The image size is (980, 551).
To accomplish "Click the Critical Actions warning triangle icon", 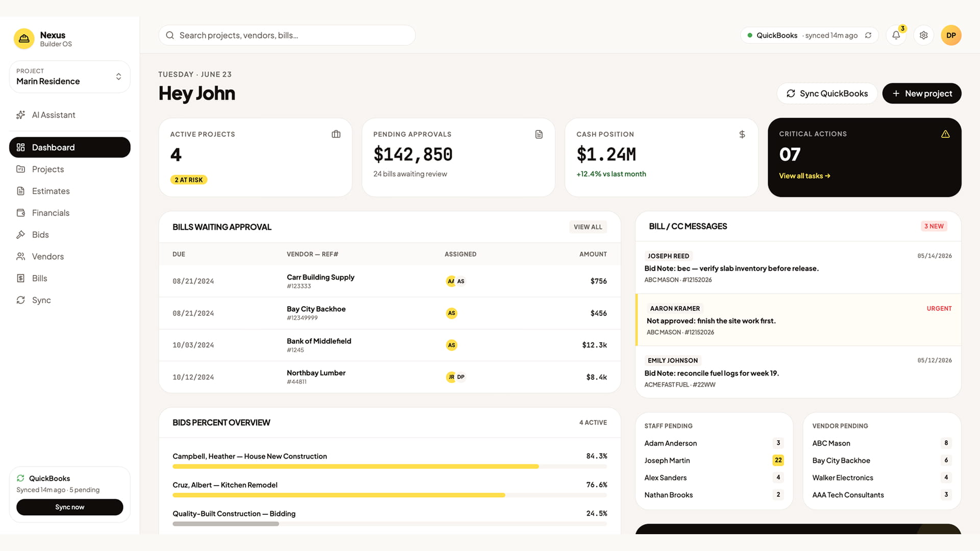I will tap(945, 134).
